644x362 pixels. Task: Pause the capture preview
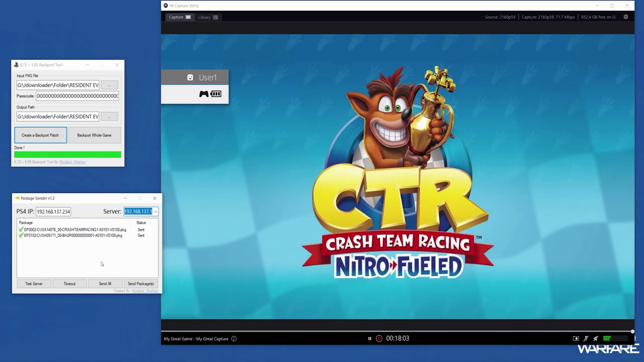370,338
